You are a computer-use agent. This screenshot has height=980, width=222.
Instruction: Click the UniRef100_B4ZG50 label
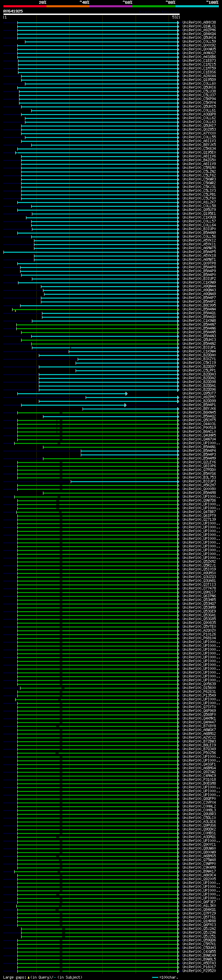click(199, 160)
